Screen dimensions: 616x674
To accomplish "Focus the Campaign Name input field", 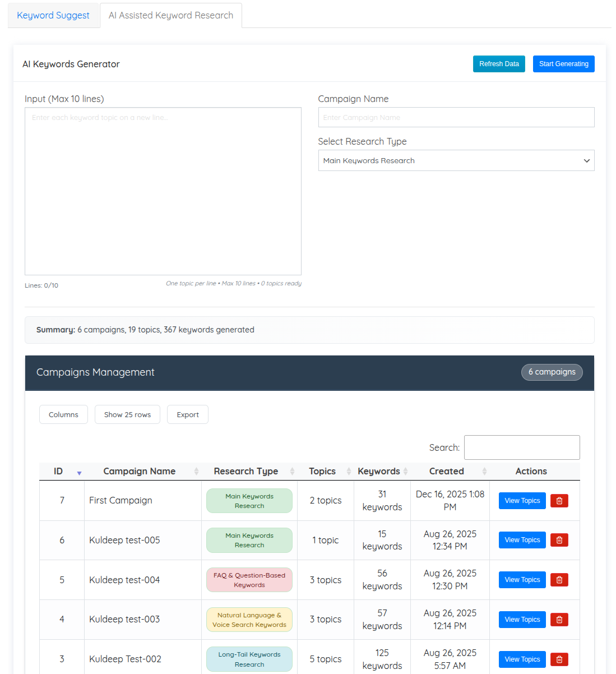I will tap(456, 118).
